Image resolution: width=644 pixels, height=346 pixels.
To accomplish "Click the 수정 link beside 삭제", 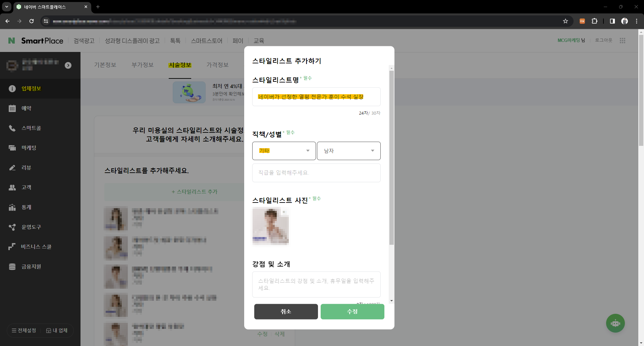I will (262, 334).
